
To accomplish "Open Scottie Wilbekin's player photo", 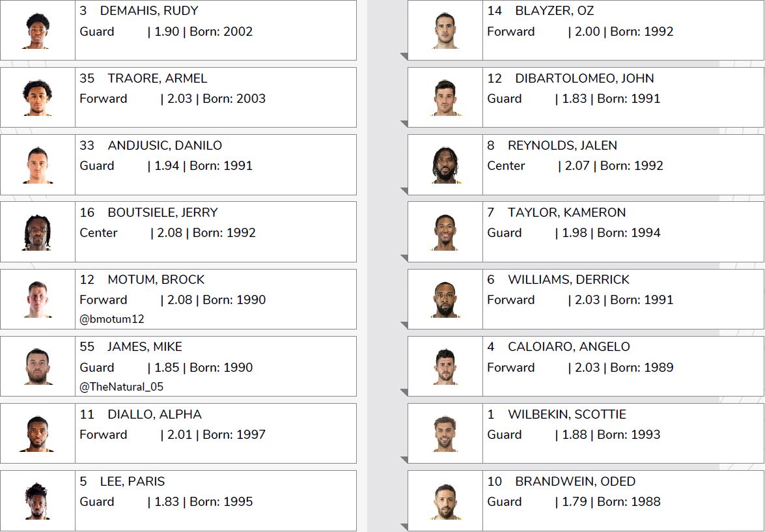I will 445,434.
